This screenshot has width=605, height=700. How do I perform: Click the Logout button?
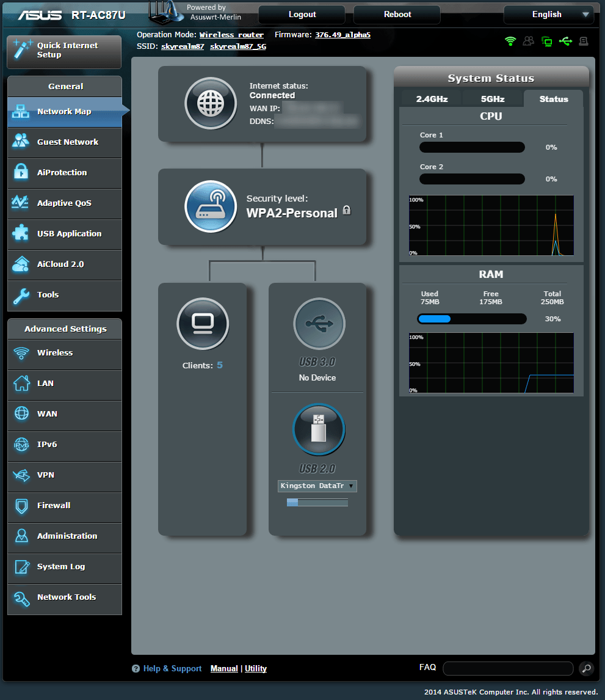[x=302, y=14]
